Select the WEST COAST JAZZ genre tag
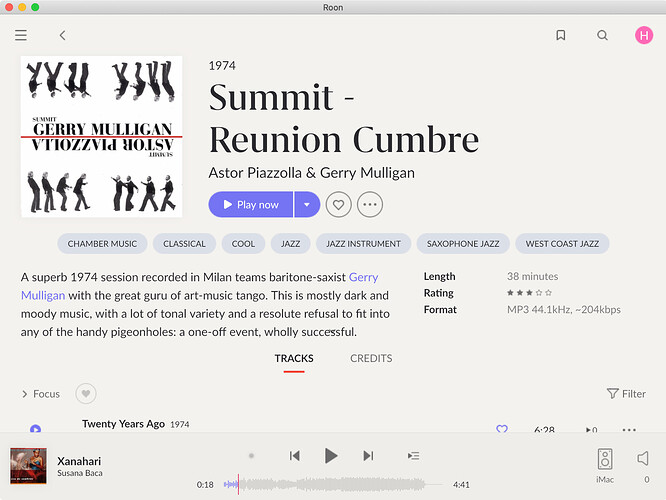The image size is (666, 500). tap(562, 244)
